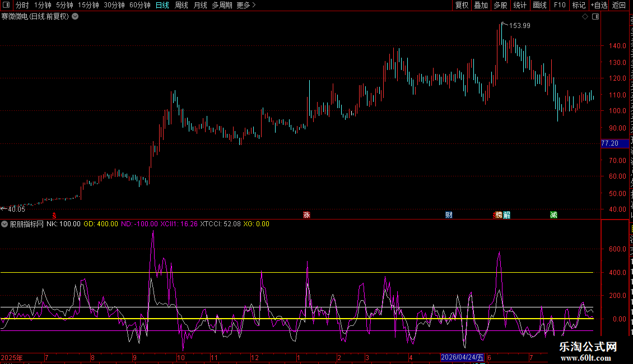
Task: Click the red S marker icon
Action: click(54, 216)
